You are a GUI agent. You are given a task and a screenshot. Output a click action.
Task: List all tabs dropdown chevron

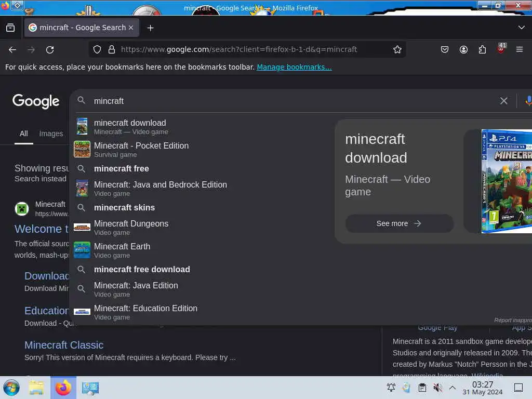coord(522,28)
